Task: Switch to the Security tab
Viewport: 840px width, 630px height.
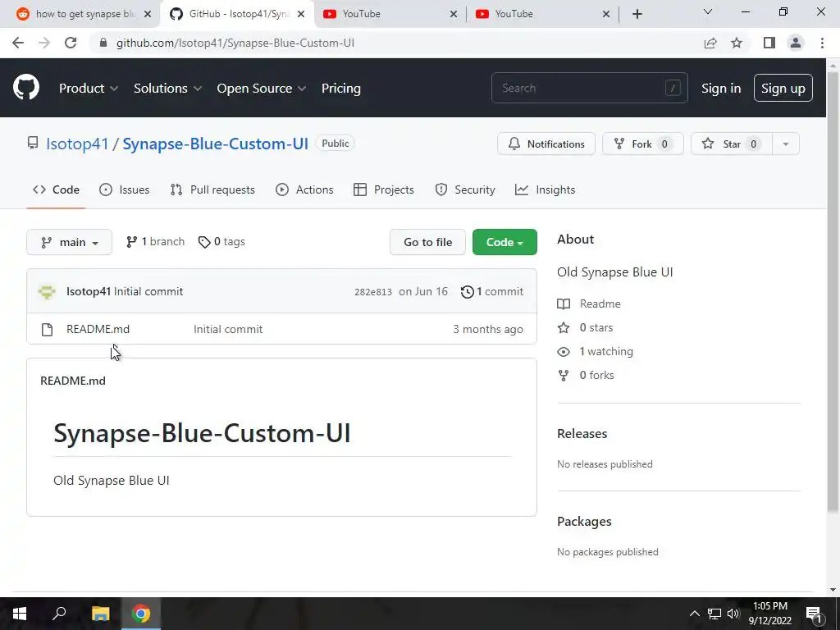Action: click(x=465, y=189)
